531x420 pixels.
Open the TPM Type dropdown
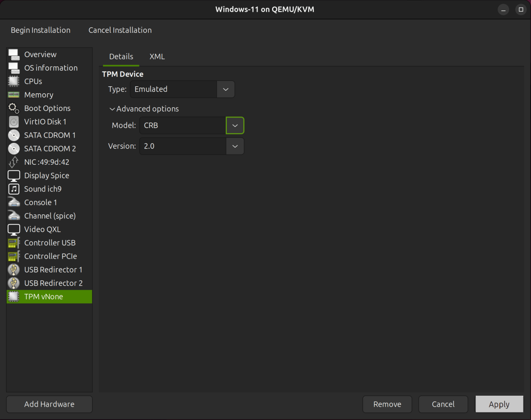coord(225,89)
